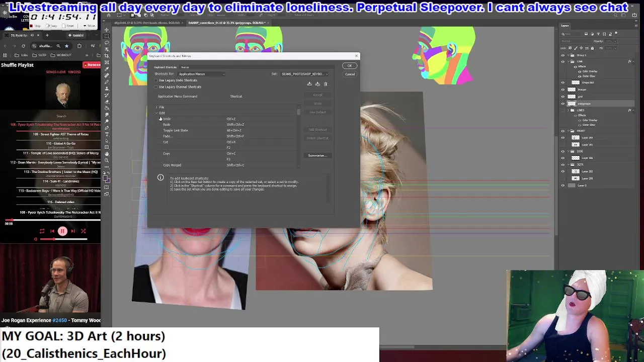Open a new browser tab

[x=47, y=35]
